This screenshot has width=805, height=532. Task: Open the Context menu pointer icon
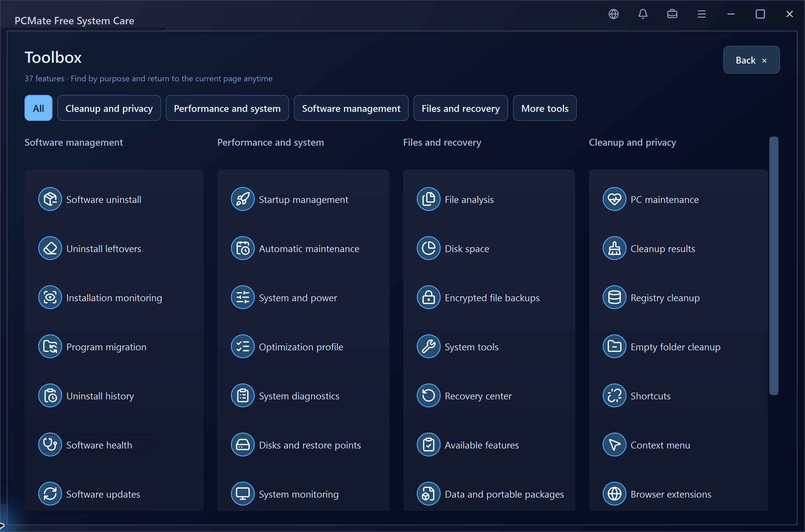[x=614, y=445]
